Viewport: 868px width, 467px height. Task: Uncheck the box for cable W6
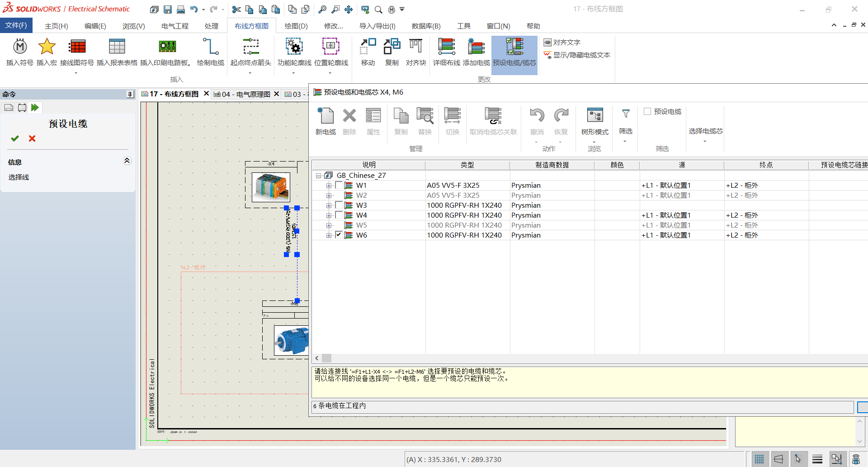[x=339, y=235]
